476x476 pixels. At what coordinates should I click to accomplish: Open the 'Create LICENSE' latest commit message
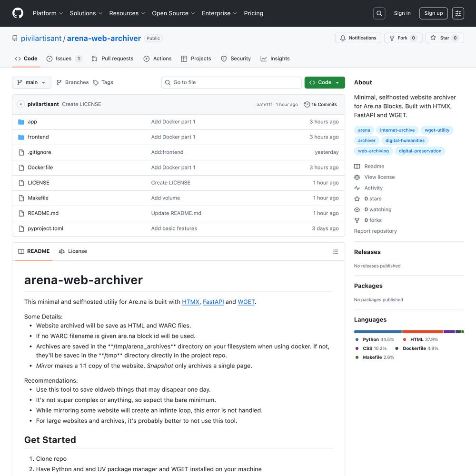click(81, 104)
